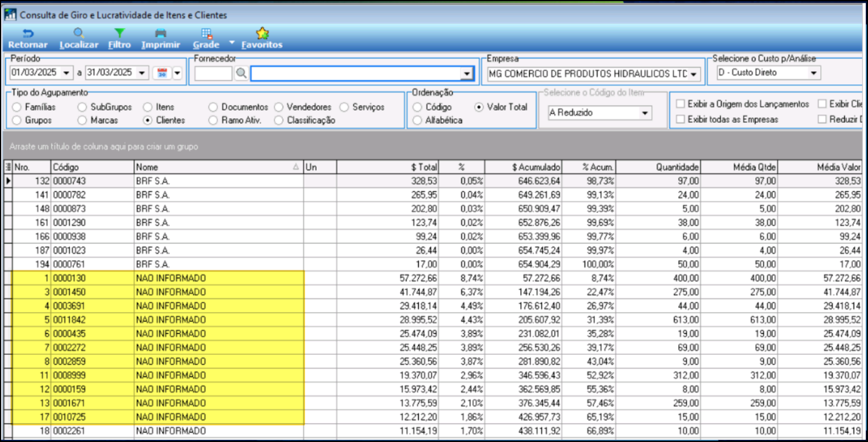The height and width of the screenshot is (442, 868).
Task: Open the Custo Direto analysis dropdown
Action: pyautogui.click(x=814, y=73)
